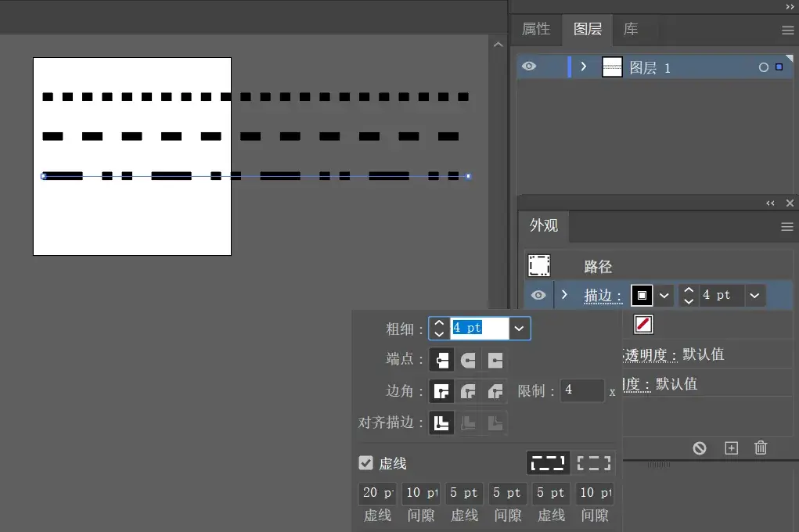This screenshot has height=532, width=799.
Task: Edit the 限制 miter limit field
Action: coord(582,390)
